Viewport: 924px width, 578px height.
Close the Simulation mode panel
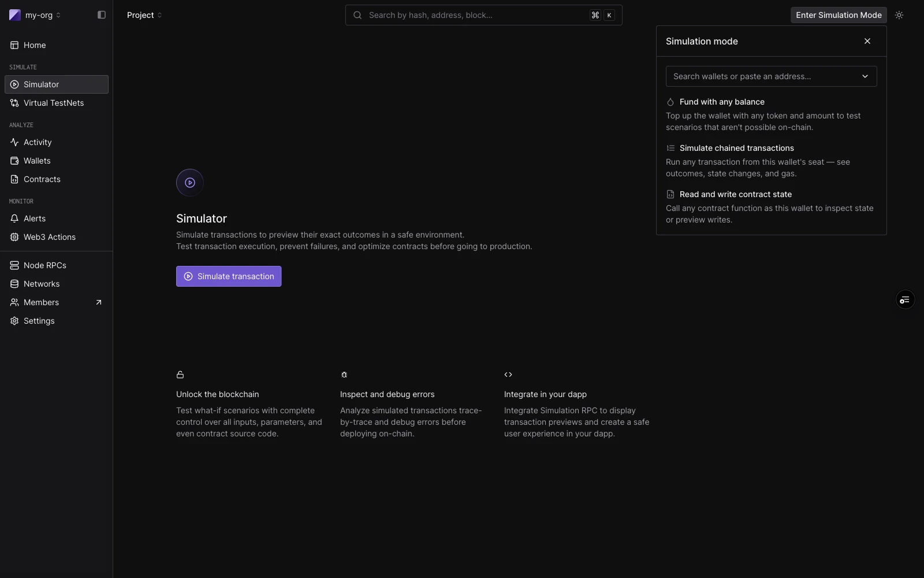pyautogui.click(x=867, y=41)
